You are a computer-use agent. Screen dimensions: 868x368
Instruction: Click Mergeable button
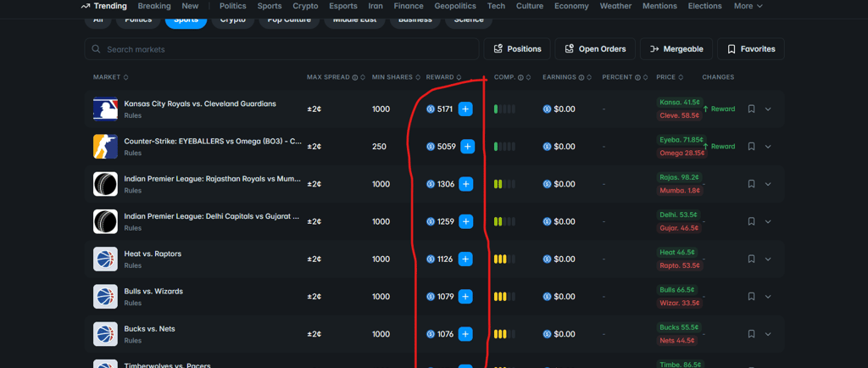click(x=676, y=48)
